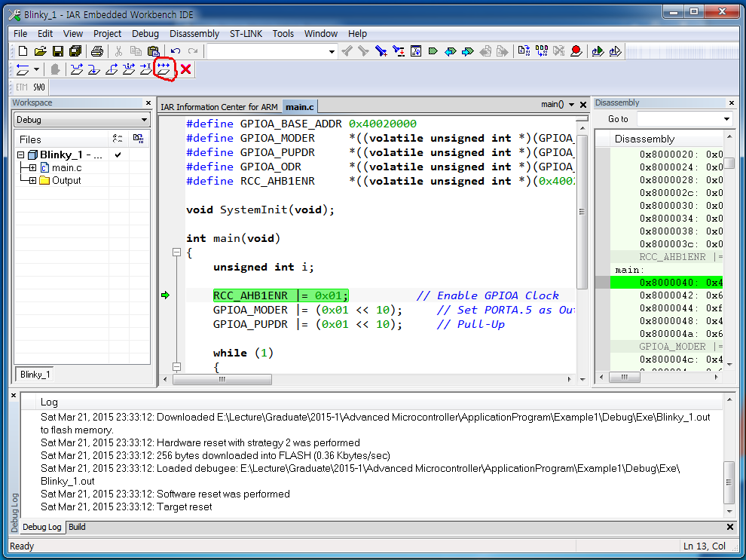Image resolution: width=746 pixels, height=560 pixels.
Task: Switch to the Build log tab
Action: click(x=77, y=527)
